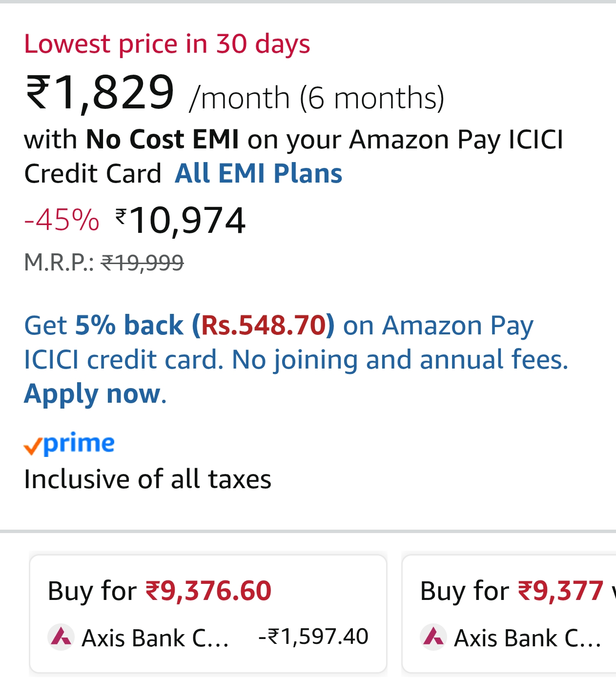Tap the ₹10,974 deal price
The height and width of the screenshot is (680, 616).
[x=181, y=220]
